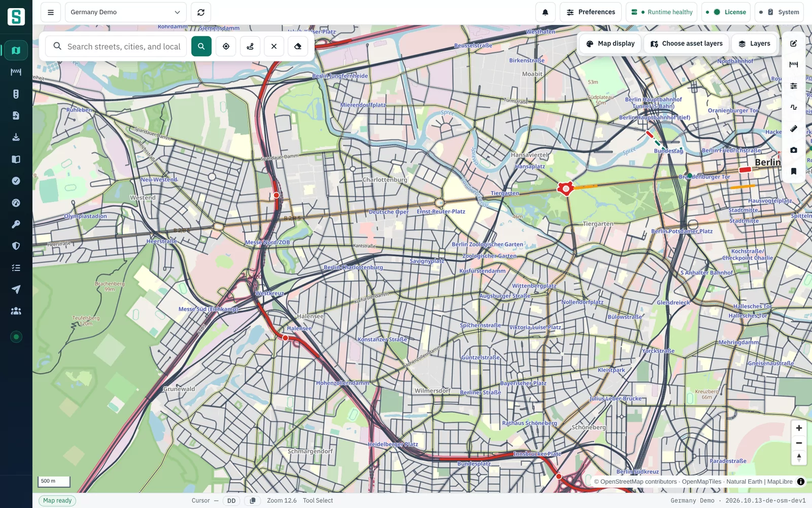This screenshot has width=812, height=508.
Task: Select the route tool icon in the search bar
Action: coord(250,46)
